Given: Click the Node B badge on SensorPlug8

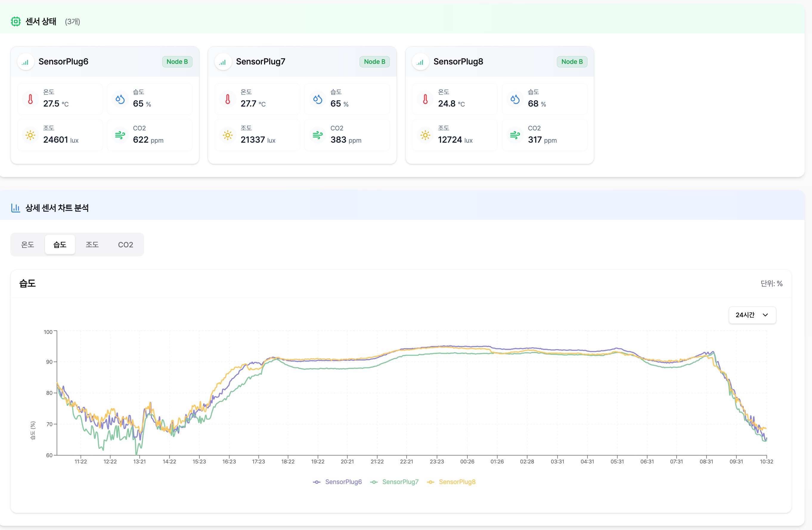Looking at the screenshot, I should tap(572, 62).
